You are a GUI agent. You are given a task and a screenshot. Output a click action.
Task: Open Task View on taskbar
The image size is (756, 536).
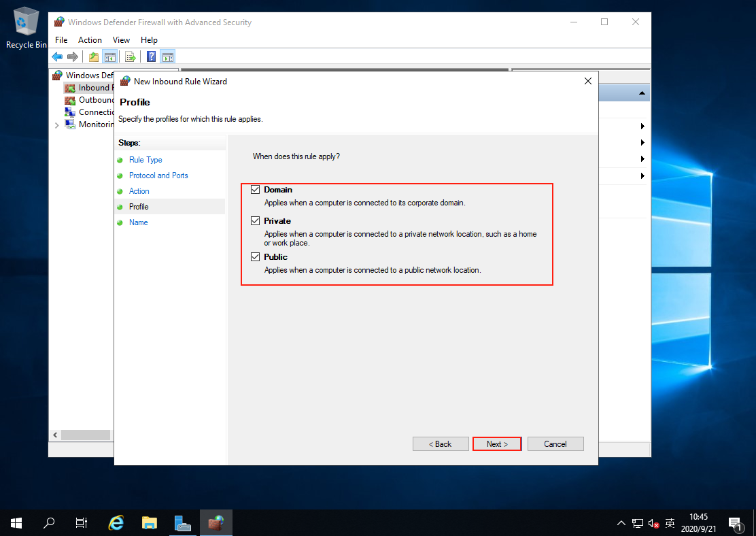click(x=82, y=523)
